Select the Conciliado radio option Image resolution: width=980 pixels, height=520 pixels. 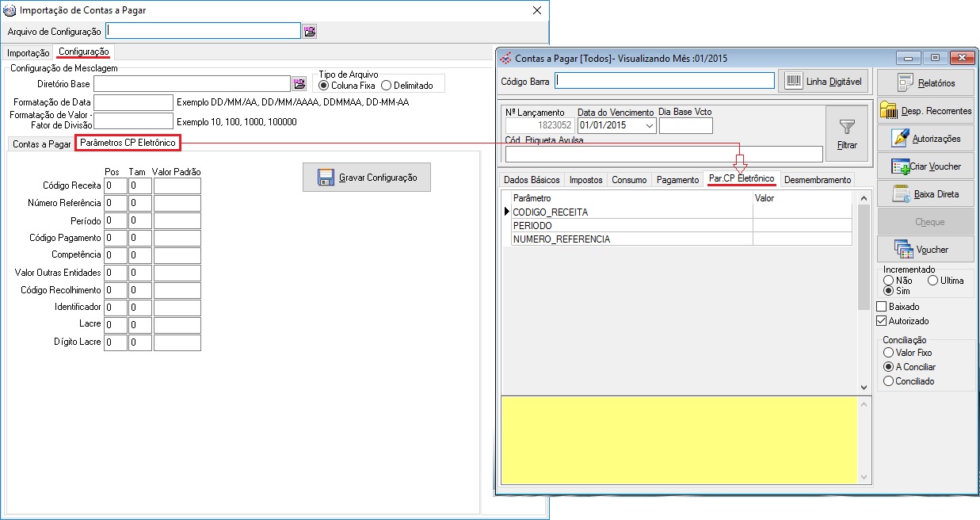(889, 381)
